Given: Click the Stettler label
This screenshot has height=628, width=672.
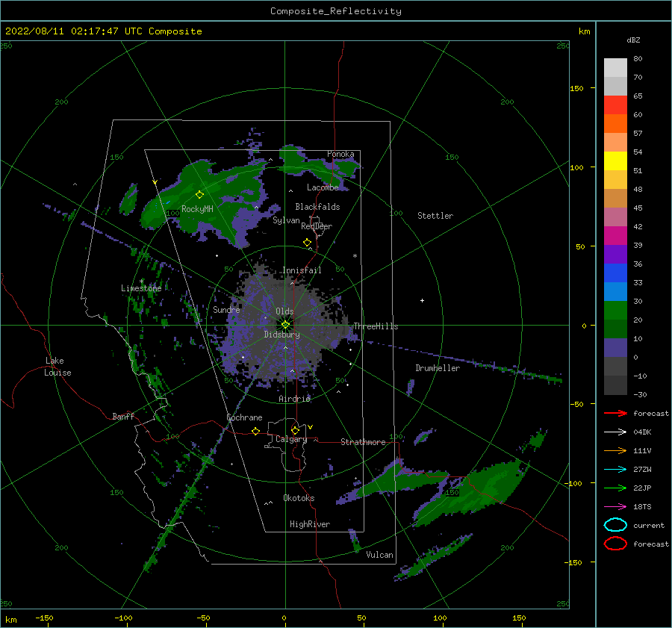Looking at the screenshot, I should point(435,216).
